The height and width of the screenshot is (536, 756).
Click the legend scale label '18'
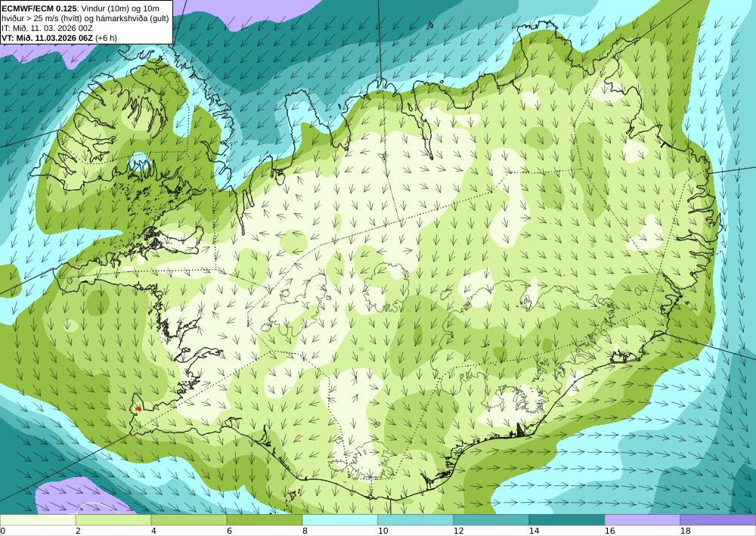point(685,531)
